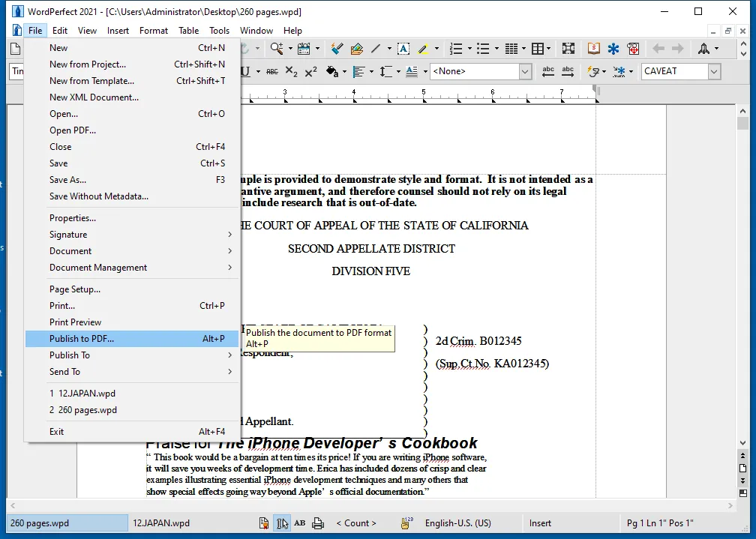Click the columns icon
The width and height of the screenshot is (756, 539).
511,48
